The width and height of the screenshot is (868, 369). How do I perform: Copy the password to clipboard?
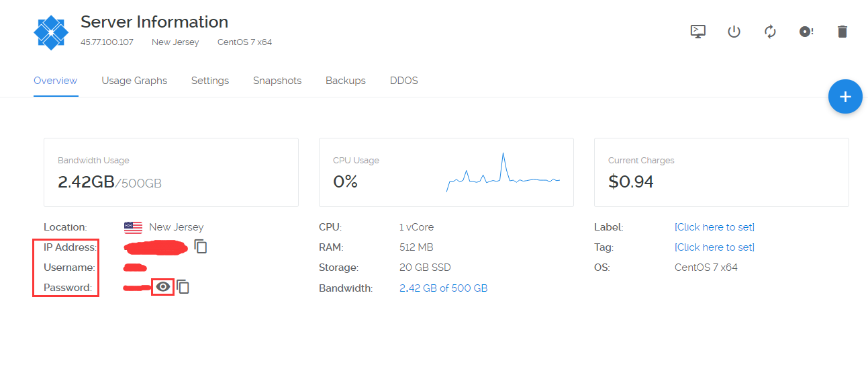click(x=183, y=287)
